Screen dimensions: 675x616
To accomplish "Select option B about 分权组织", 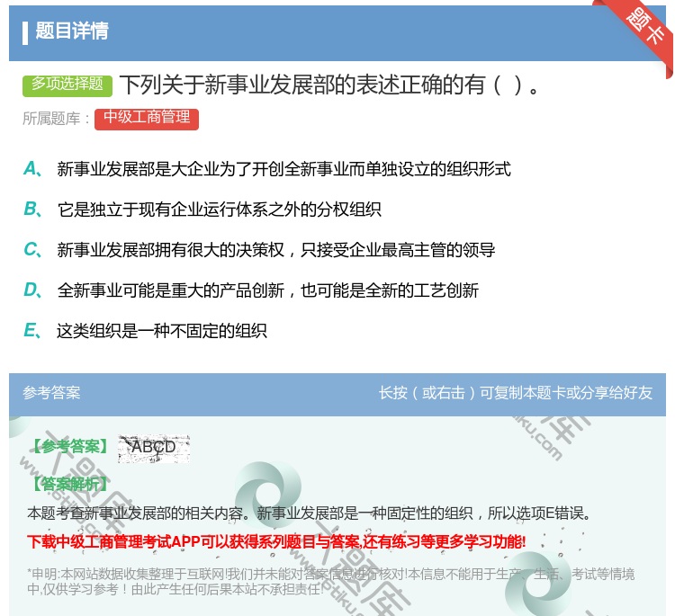I will pyautogui.click(x=219, y=210).
